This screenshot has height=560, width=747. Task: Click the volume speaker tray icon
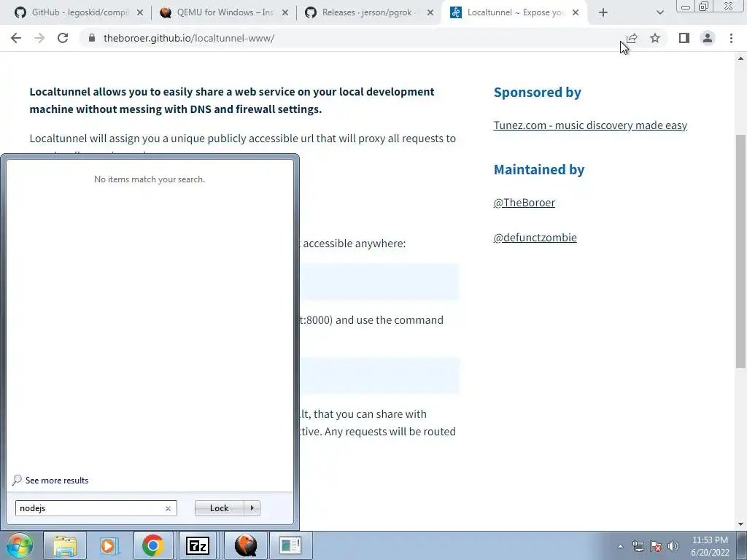(673, 546)
